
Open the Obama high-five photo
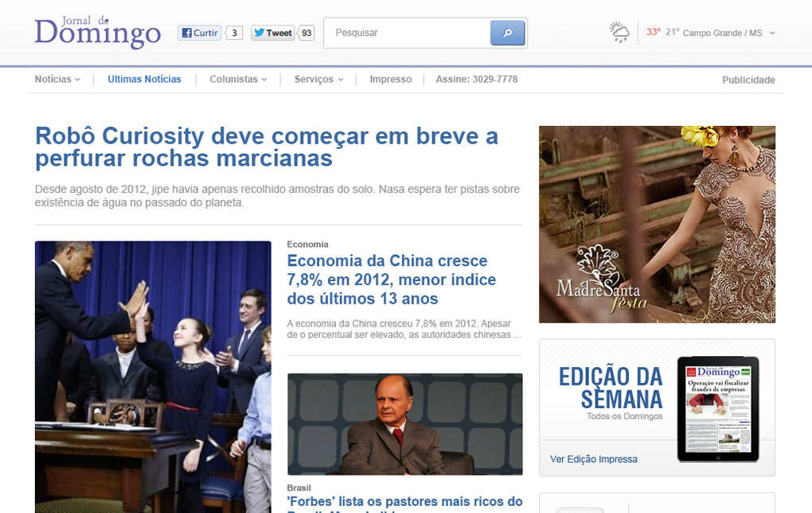[154, 377]
